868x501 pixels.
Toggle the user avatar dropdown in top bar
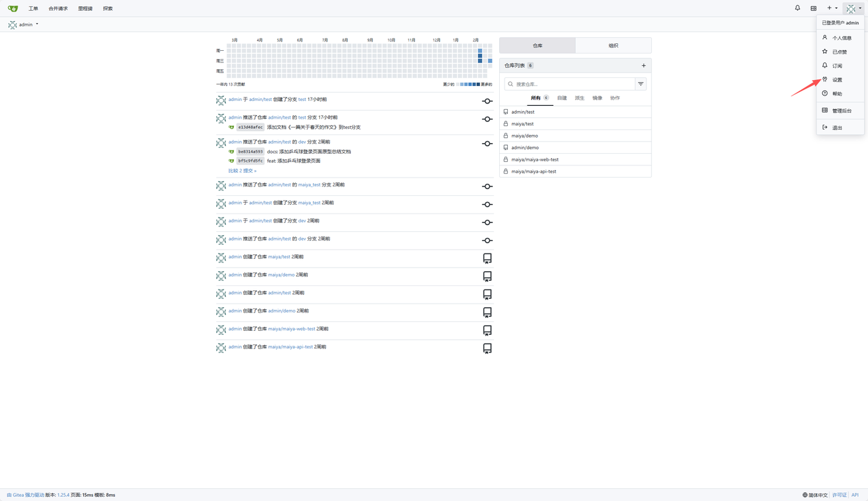point(854,8)
